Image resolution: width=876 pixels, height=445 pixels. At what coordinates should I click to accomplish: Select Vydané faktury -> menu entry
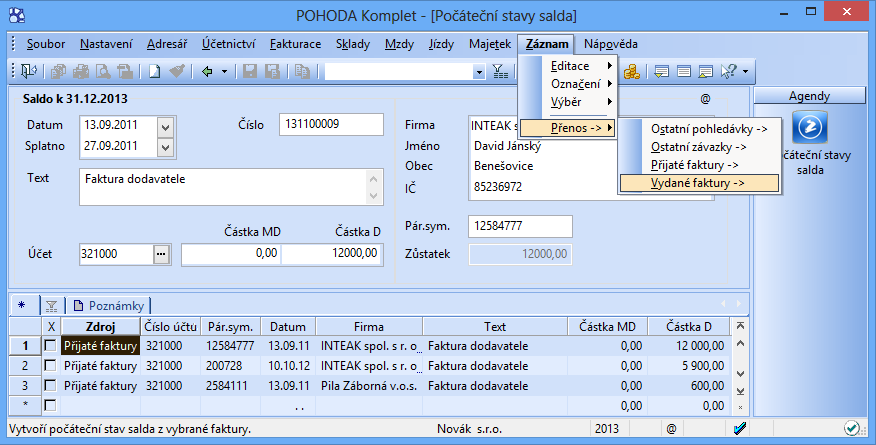(x=699, y=183)
